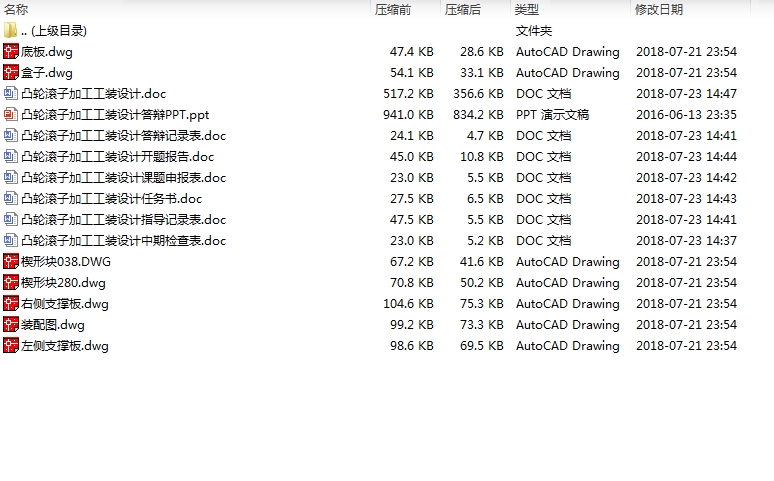Select file name 盒子.dwg
This screenshot has width=774, height=481.
click(x=46, y=73)
